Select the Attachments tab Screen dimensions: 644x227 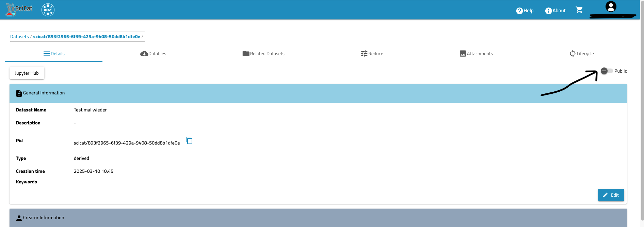pyautogui.click(x=476, y=54)
